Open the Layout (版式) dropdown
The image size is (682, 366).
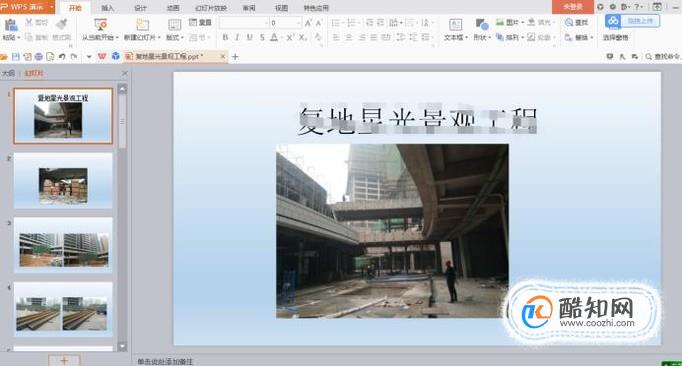coord(175,38)
